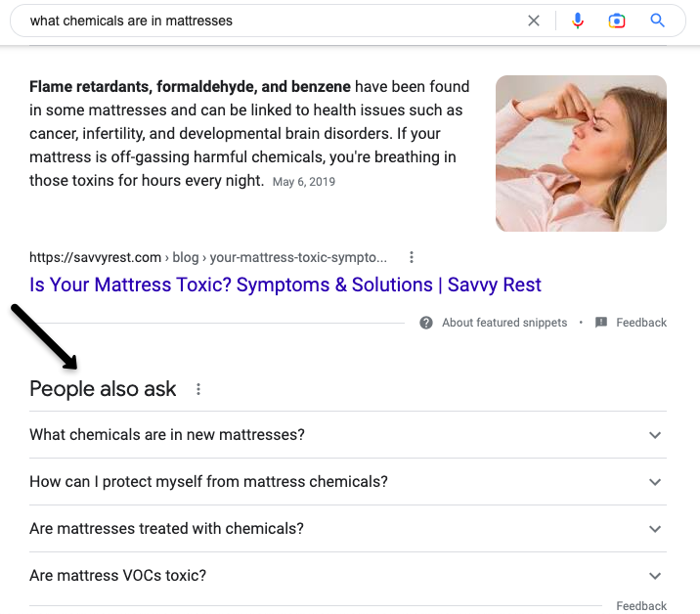
Task: Expand 'How can I protect myself' chevron
Action: tap(655, 482)
